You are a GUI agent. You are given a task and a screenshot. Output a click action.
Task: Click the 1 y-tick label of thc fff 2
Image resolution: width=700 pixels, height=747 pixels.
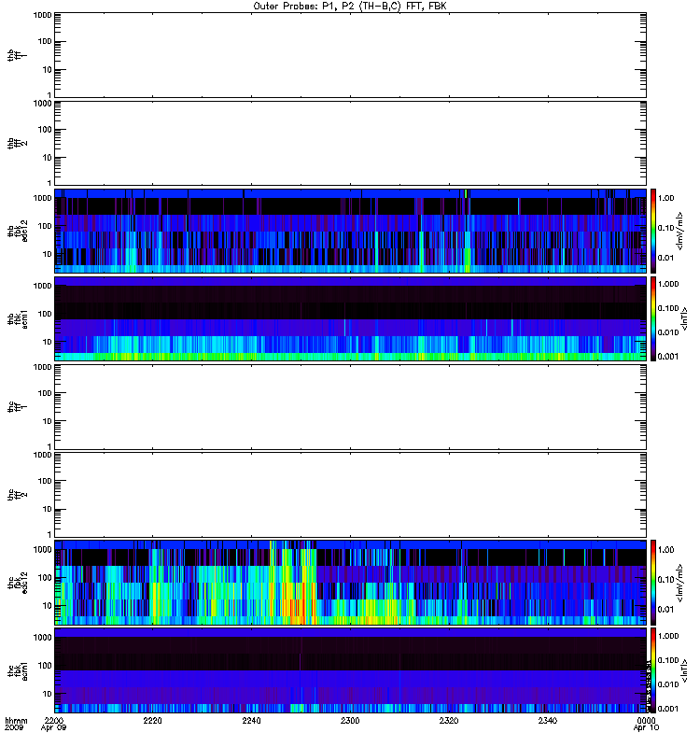[x=49, y=534]
